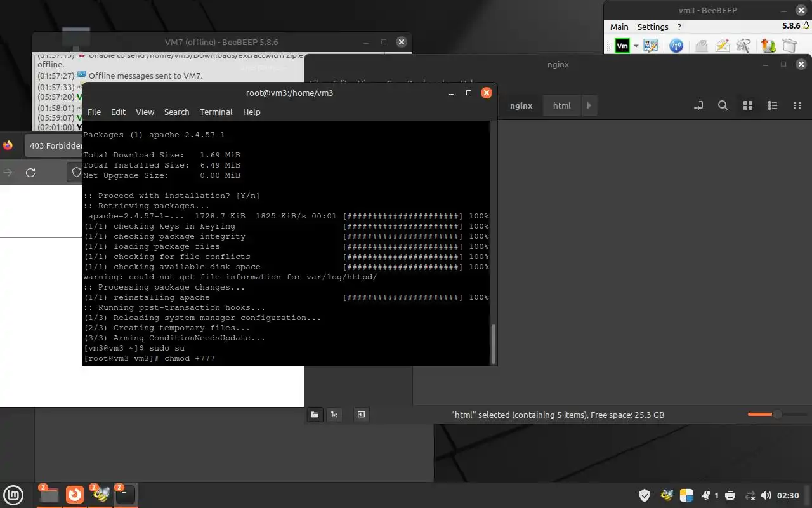The image size is (812, 508).
Task: Open terminal from the taskbar
Action: [x=126, y=495]
